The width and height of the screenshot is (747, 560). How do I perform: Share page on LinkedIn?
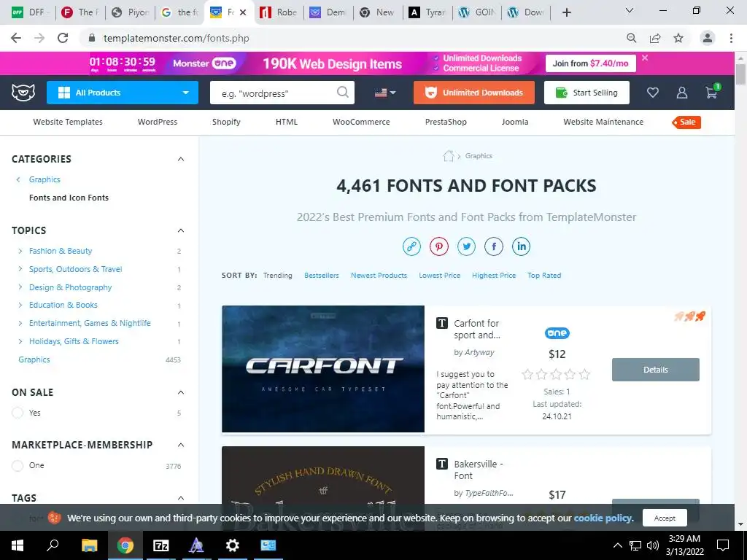click(521, 246)
